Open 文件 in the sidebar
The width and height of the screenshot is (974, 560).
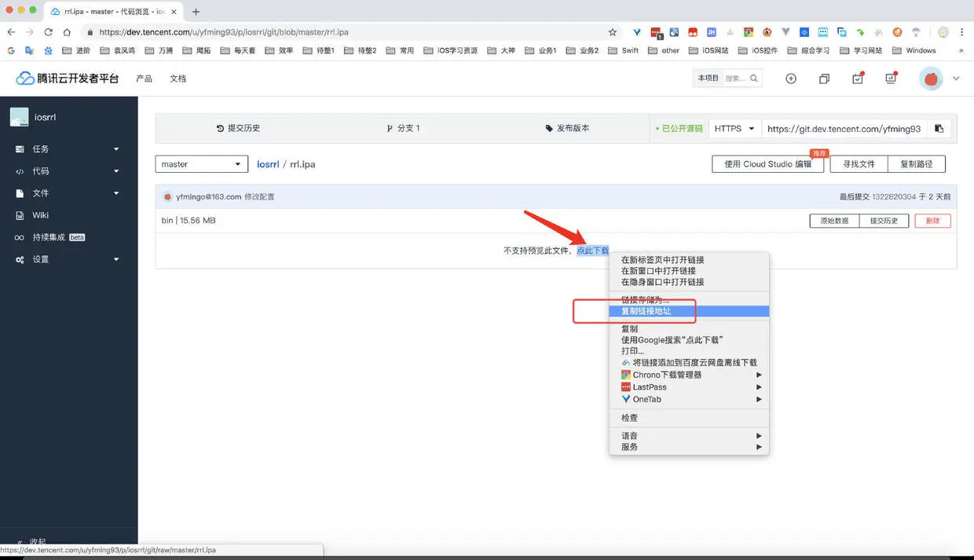41,193
